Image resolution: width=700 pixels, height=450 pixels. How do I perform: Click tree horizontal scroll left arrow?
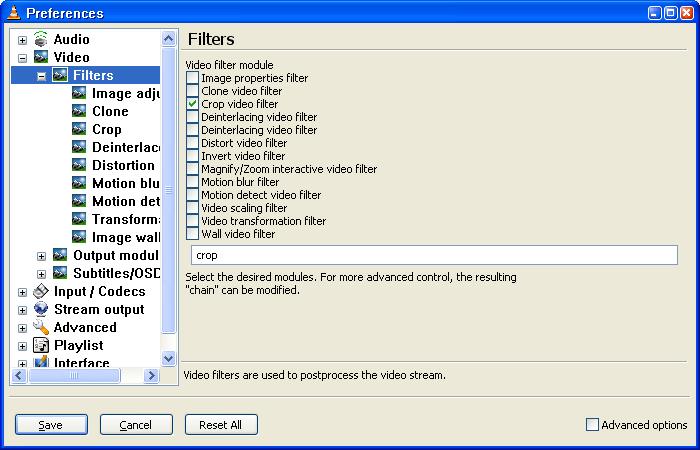[19, 376]
